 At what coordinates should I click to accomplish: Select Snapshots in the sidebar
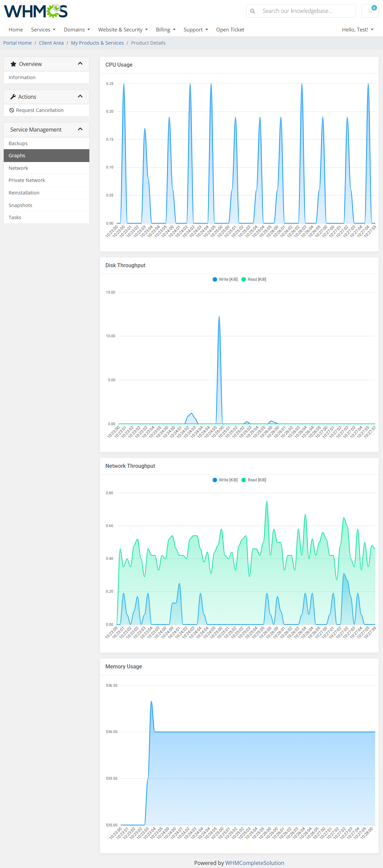click(x=20, y=205)
